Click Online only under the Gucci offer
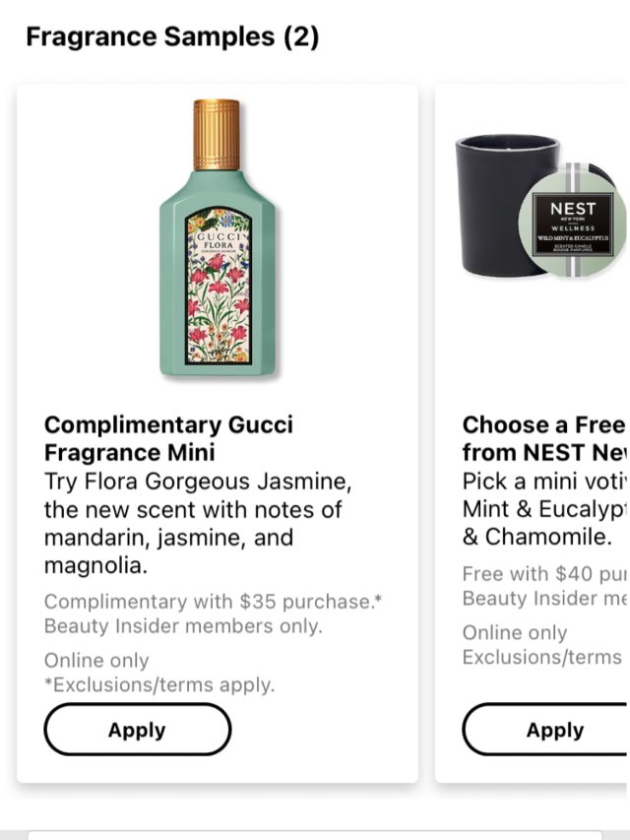Viewport: 630px width, 840px height. tap(96, 660)
